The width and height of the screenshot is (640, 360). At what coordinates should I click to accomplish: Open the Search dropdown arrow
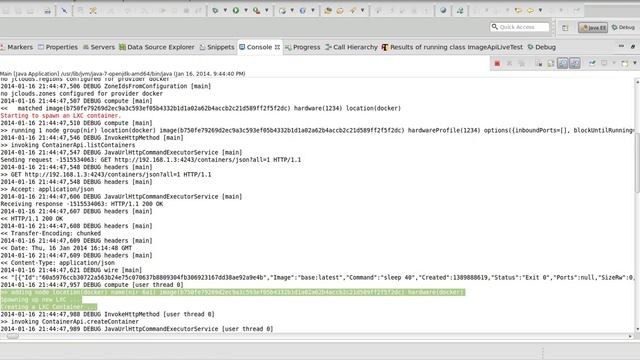point(362,10)
